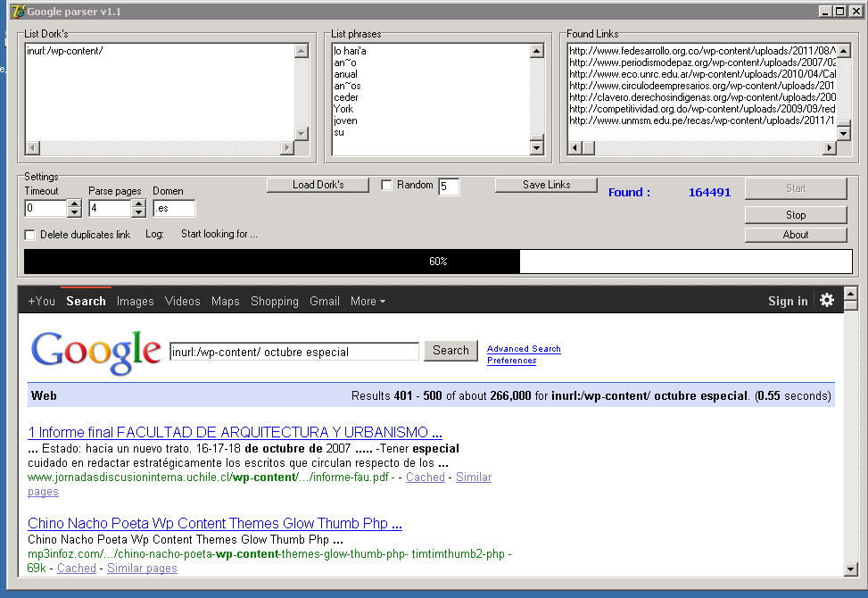Select 'joven' in List phrases

[345, 120]
